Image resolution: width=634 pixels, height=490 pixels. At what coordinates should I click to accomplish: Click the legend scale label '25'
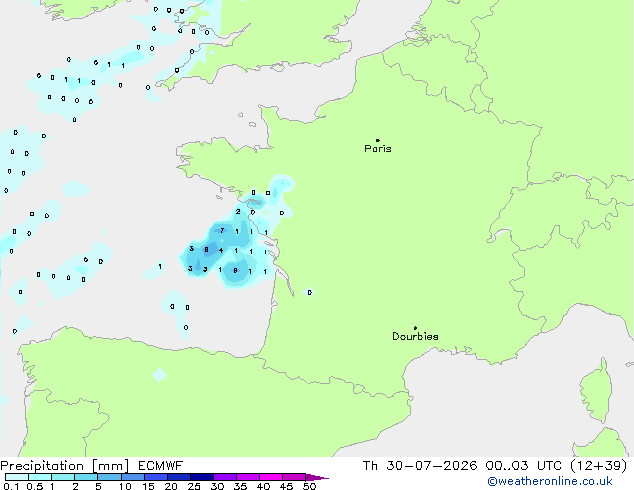[194, 486]
